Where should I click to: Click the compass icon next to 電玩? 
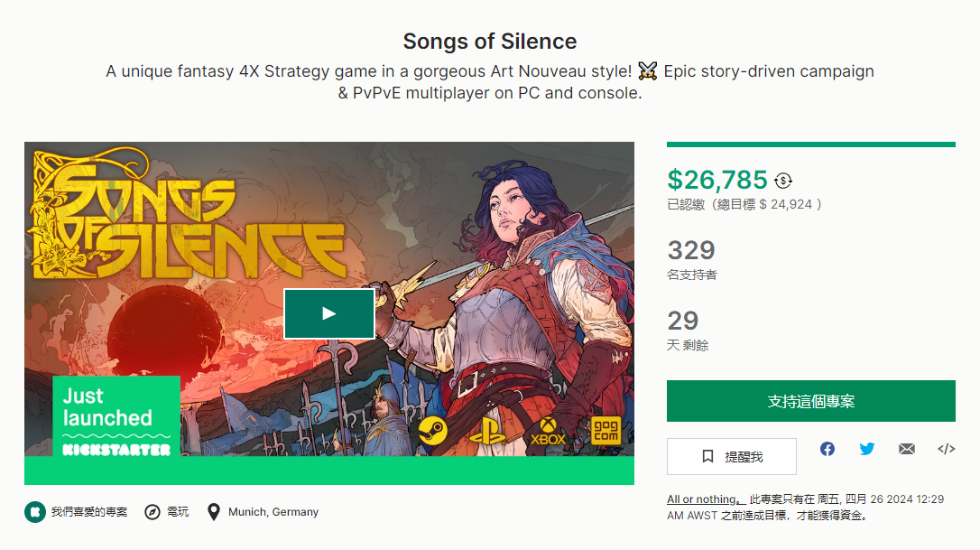(153, 512)
